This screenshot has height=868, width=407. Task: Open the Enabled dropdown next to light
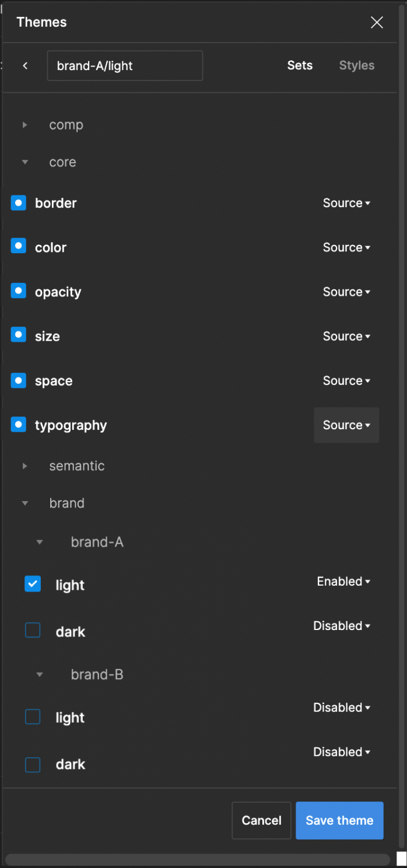[343, 581]
